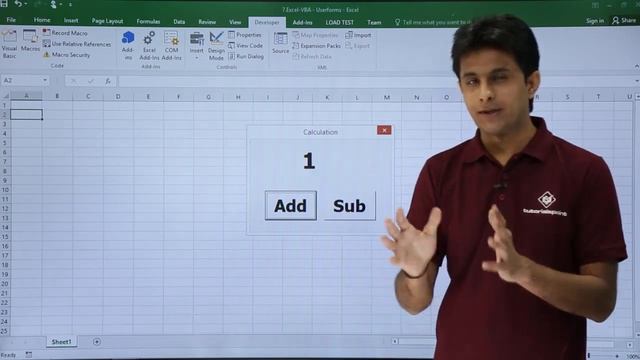This screenshot has width=640, height=360.
Task: Click the Map Properties button
Action: pos(315,35)
